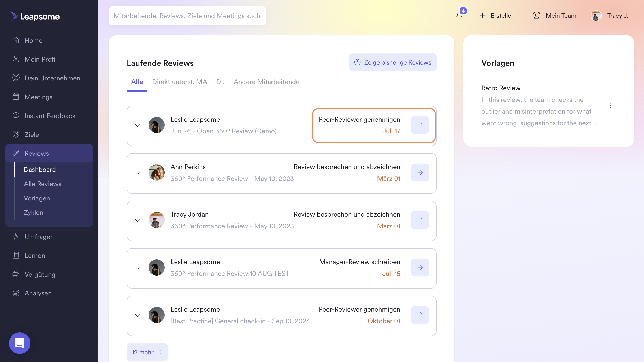This screenshot has height=362, width=644.
Task: Click the plus Erstellen button
Action: point(497,15)
